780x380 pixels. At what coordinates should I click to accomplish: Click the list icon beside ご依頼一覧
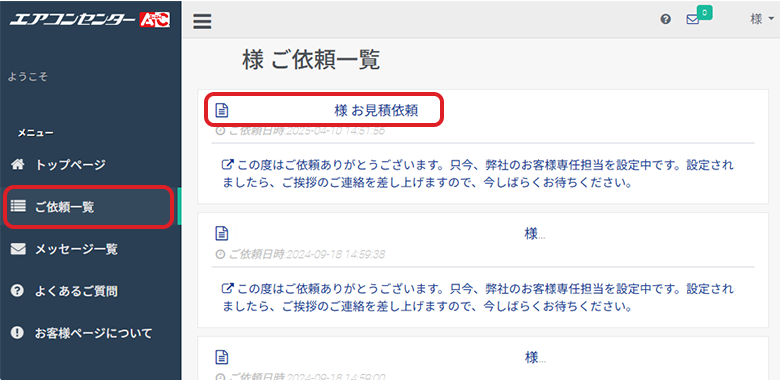pos(18,206)
